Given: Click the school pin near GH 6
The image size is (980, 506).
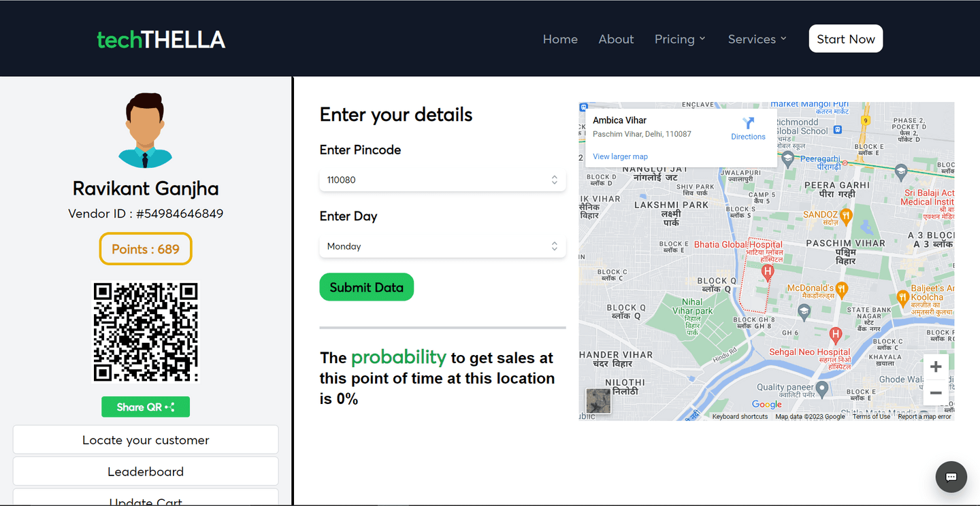Looking at the screenshot, I should tap(804, 312).
